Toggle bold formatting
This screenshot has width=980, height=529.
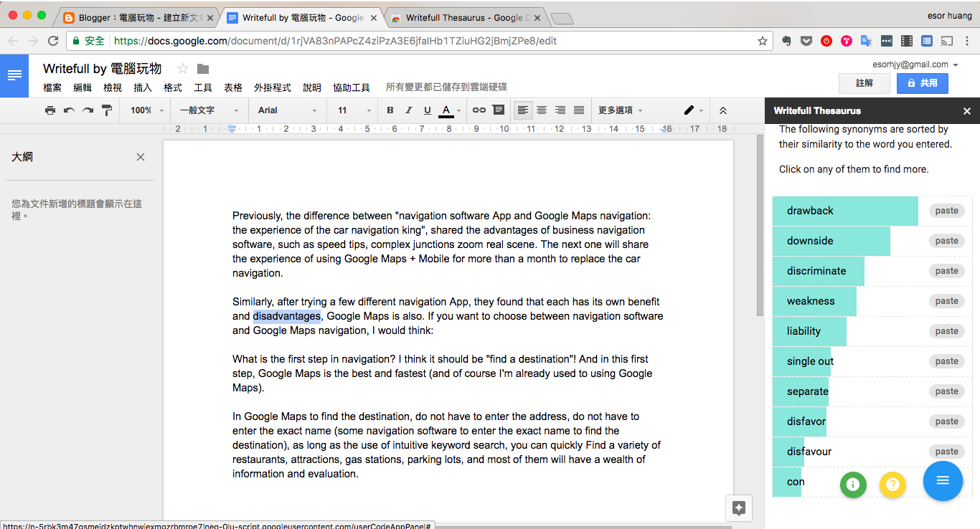(x=390, y=110)
